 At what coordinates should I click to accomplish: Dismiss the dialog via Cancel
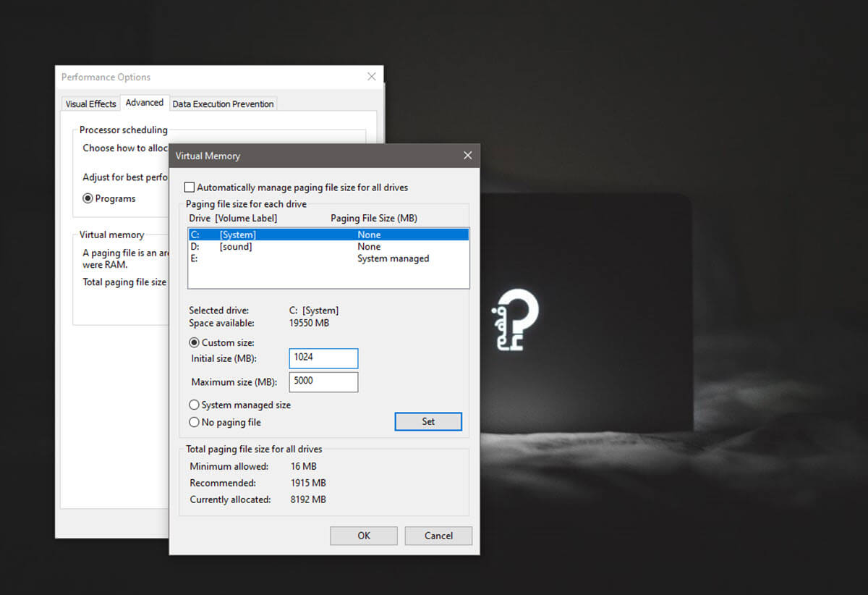point(438,536)
